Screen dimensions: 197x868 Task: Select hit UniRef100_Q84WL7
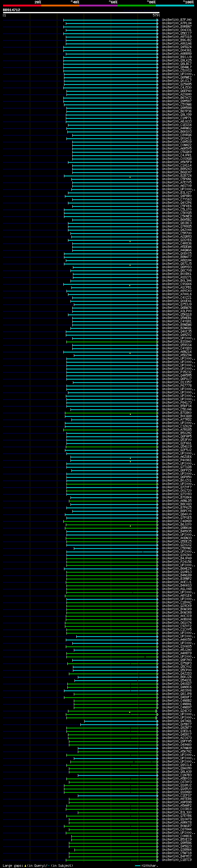176,67
